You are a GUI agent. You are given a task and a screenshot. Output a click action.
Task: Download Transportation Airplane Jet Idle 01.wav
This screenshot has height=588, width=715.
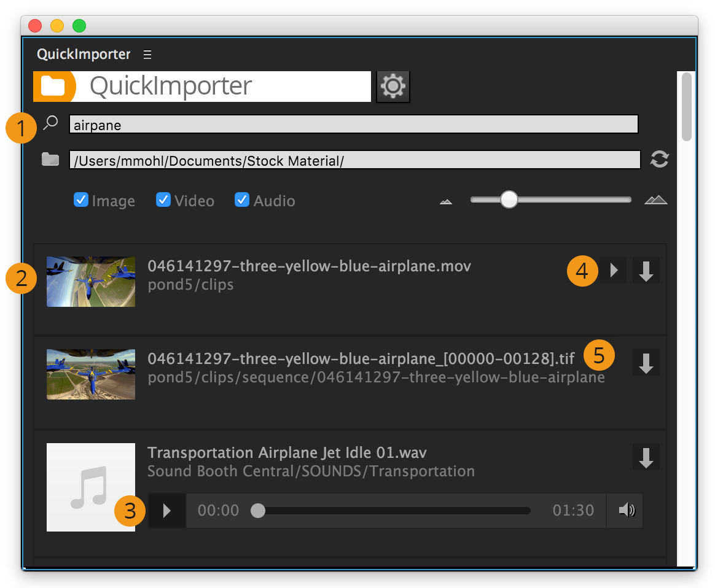coord(646,457)
